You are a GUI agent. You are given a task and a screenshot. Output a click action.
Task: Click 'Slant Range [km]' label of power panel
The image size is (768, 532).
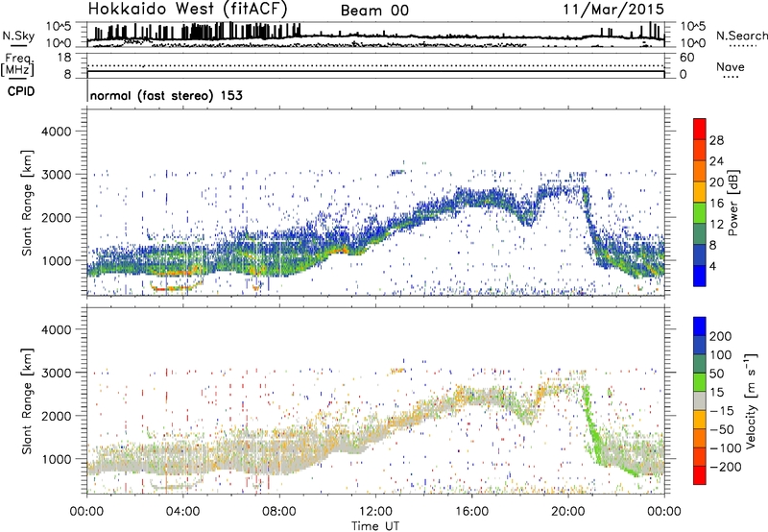pyautogui.click(x=27, y=203)
